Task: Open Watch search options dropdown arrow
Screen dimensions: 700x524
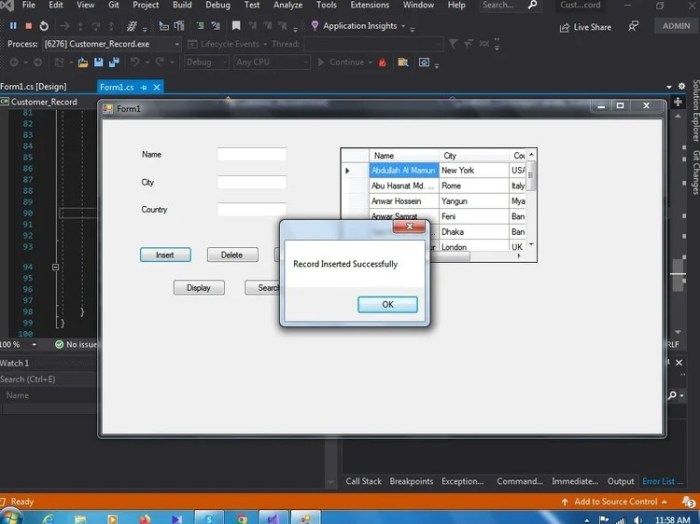Action: 682,396
